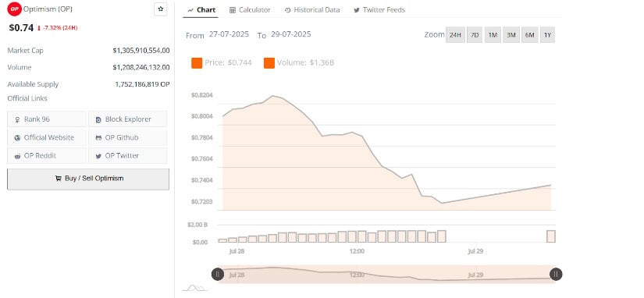Choose the 1Y zoom option

click(x=547, y=35)
